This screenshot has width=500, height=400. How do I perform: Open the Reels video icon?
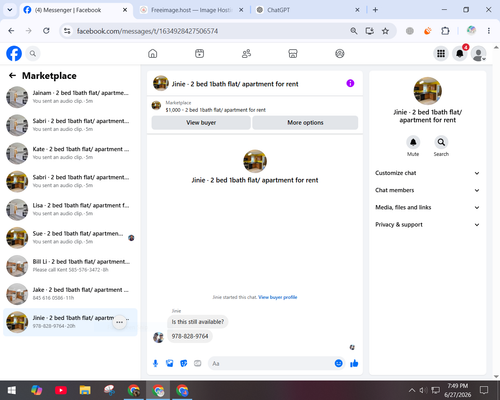(x=199, y=53)
